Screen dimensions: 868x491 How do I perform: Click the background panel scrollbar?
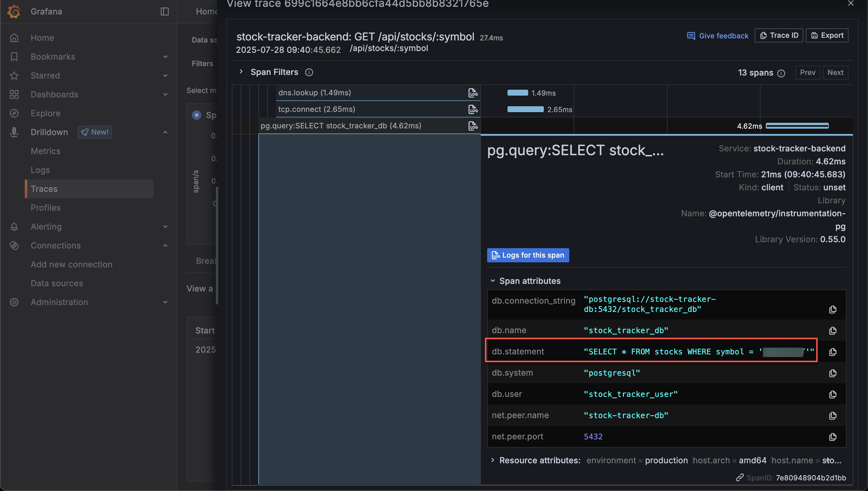(x=217, y=245)
